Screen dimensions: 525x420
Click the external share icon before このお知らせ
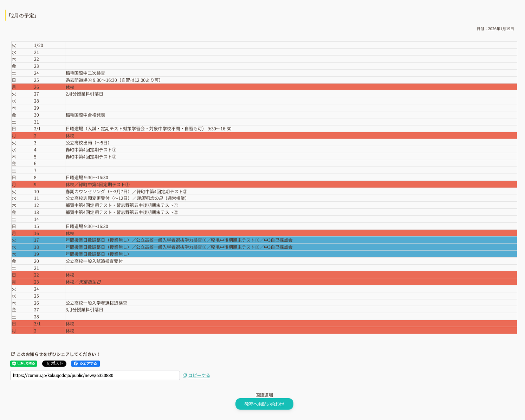pos(13,354)
